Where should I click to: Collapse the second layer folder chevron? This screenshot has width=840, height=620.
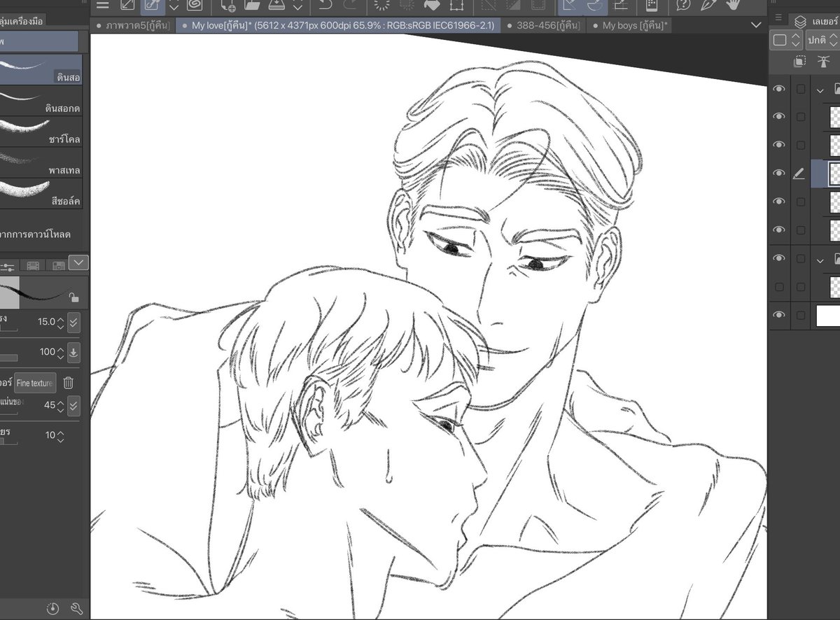click(x=820, y=260)
